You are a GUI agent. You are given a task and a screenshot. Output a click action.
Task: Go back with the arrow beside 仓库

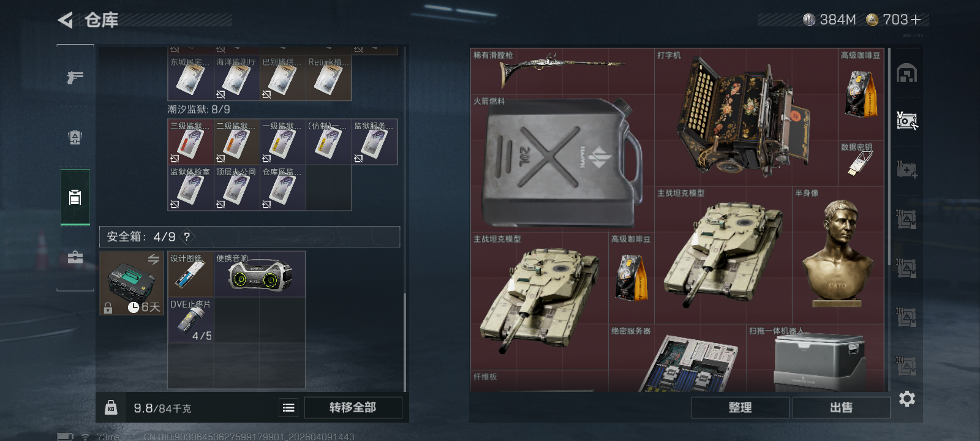66,20
